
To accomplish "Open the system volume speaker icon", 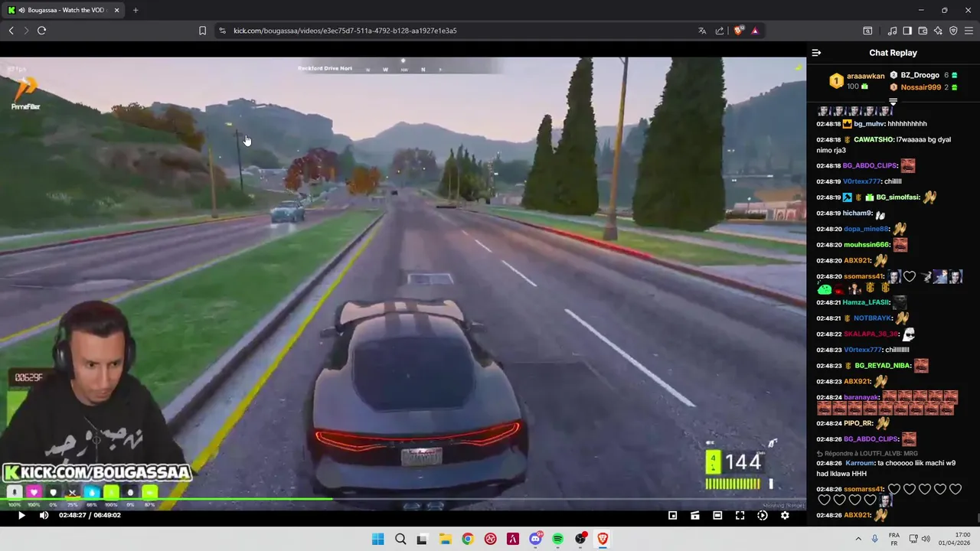I will [925, 539].
